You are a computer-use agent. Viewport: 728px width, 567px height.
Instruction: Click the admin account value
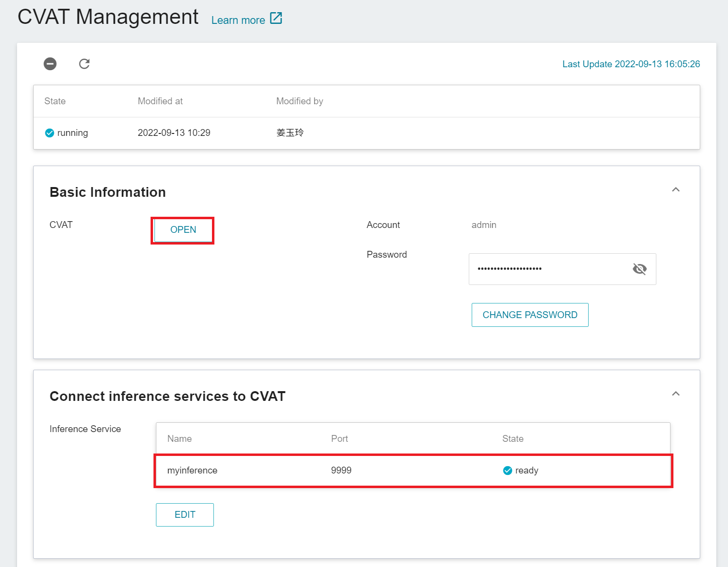pyautogui.click(x=484, y=225)
